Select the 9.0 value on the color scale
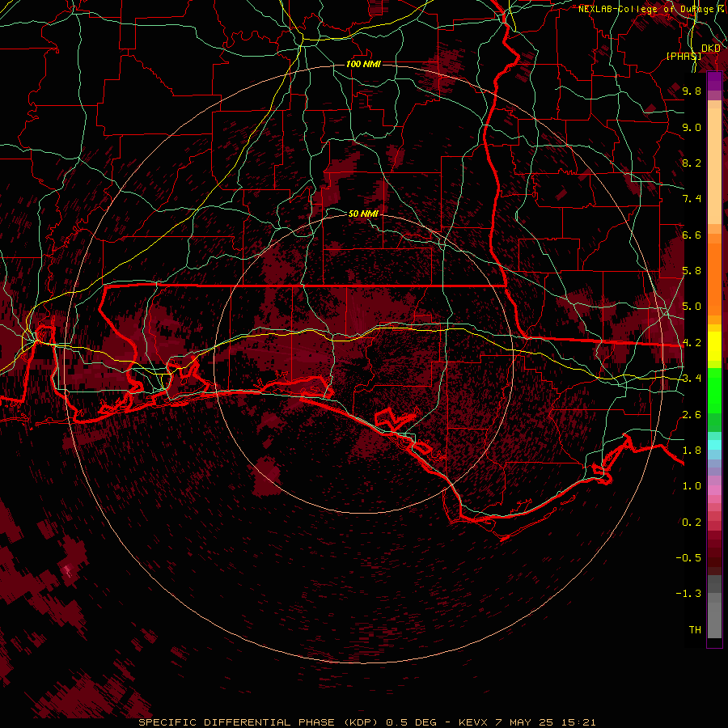This screenshot has width=728, height=728. 692,127
